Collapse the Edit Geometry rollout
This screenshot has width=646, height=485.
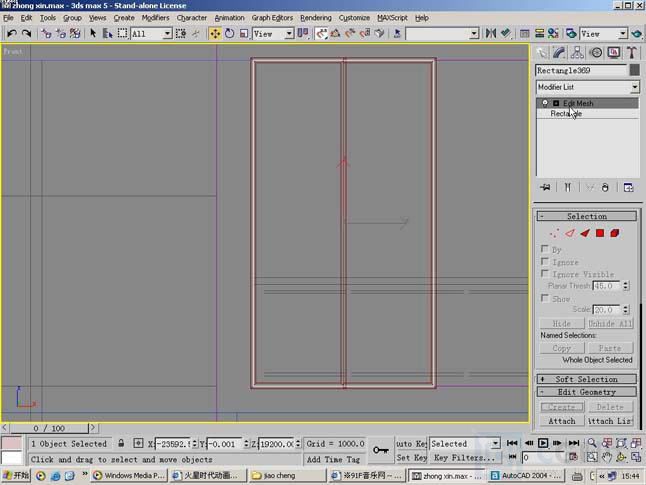(x=587, y=392)
